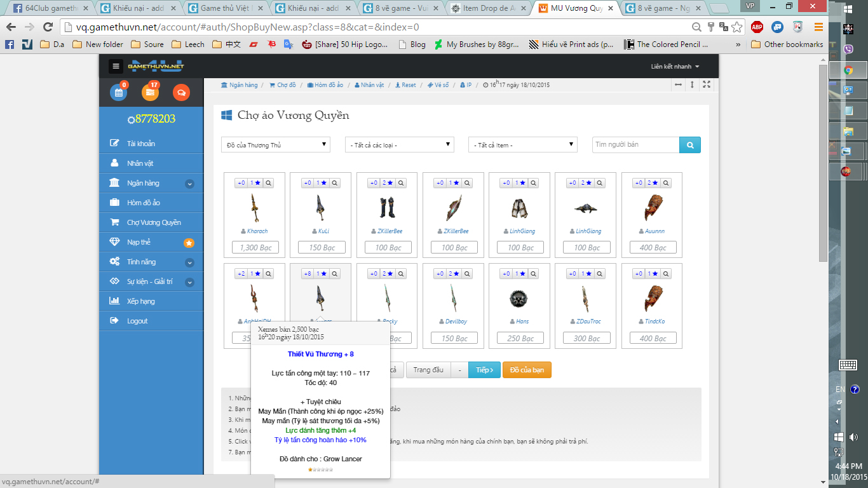Click the red chat bubble icon
The image size is (868, 488).
[181, 92]
